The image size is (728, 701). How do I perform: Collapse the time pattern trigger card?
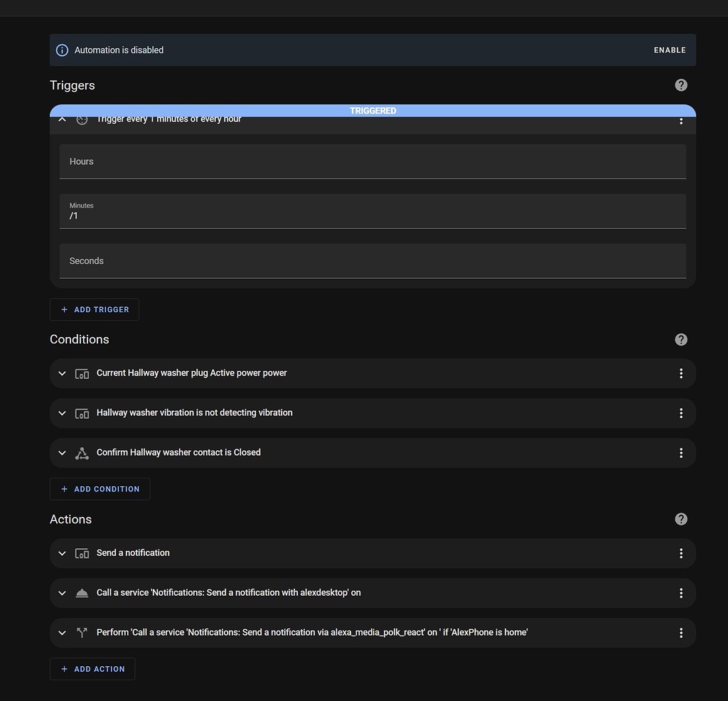pyautogui.click(x=62, y=119)
